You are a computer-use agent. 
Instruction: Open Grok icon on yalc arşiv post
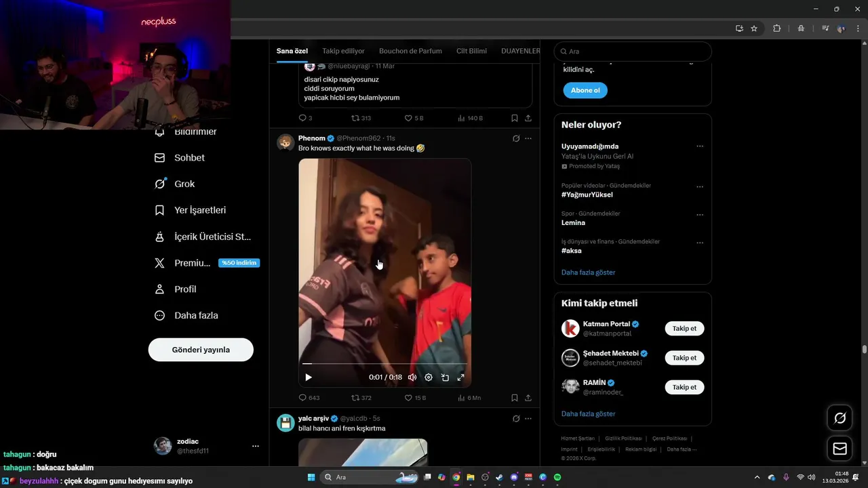click(516, 419)
